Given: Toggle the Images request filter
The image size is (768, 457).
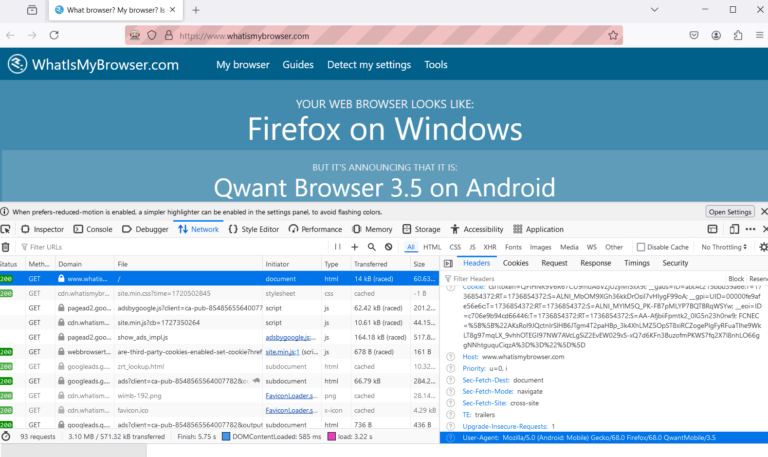Looking at the screenshot, I should pyautogui.click(x=540, y=247).
